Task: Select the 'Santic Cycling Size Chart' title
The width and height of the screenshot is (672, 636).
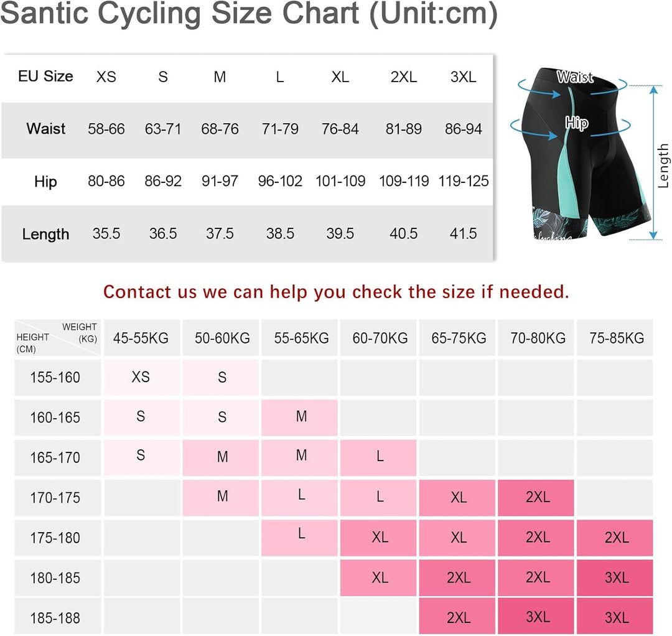Action: point(249,15)
